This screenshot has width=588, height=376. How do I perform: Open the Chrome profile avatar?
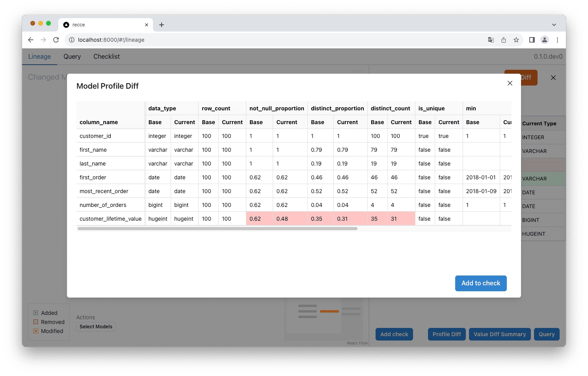coord(545,40)
